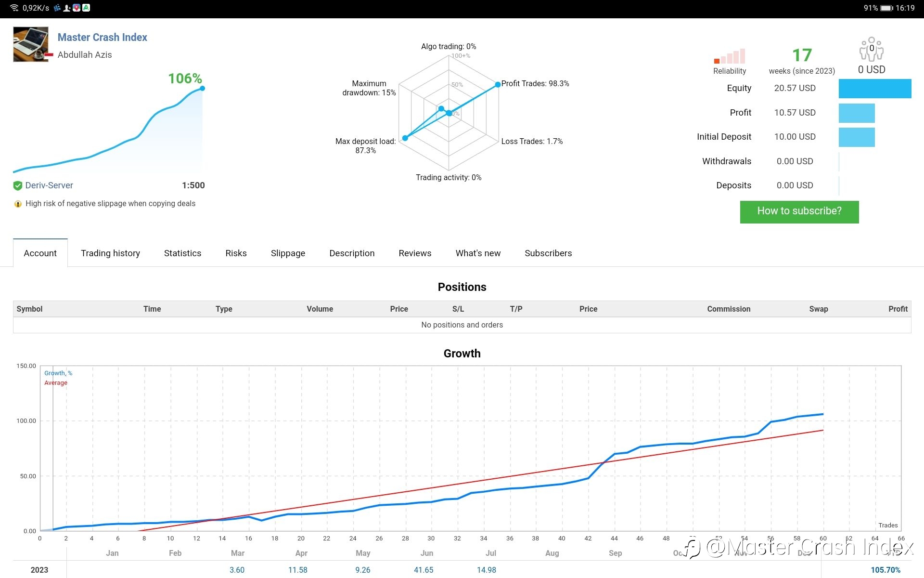The width and height of the screenshot is (924, 578).
Task: Click the Equity 20.57 USD value
Action: (x=795, y=88)
